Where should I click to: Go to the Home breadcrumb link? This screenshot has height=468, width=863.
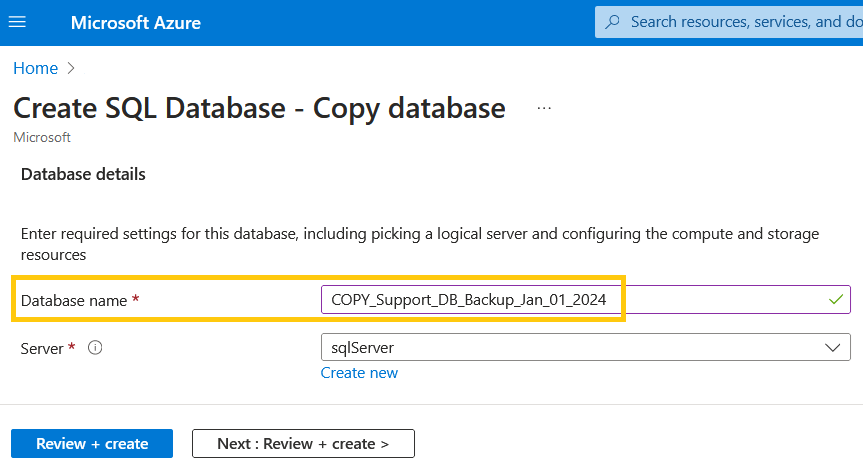point(35,68)
